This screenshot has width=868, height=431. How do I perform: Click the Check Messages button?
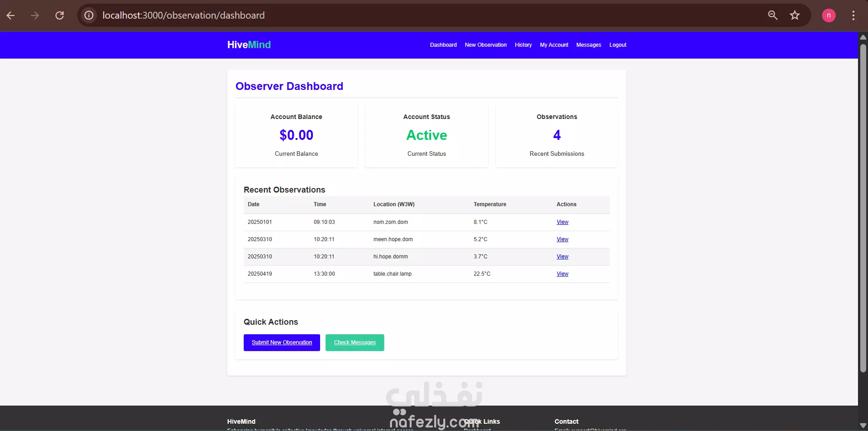[x=355, y=342]
